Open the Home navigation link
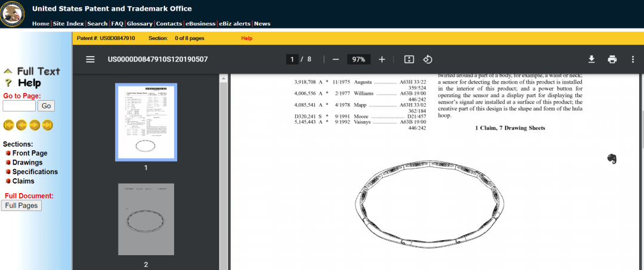This screenshot has height=270, width=644. click(x=41, y=24)
